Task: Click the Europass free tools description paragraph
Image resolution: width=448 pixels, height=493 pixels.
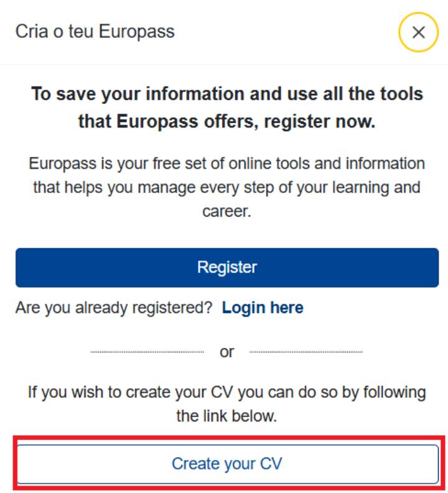Action: [226, 187]
